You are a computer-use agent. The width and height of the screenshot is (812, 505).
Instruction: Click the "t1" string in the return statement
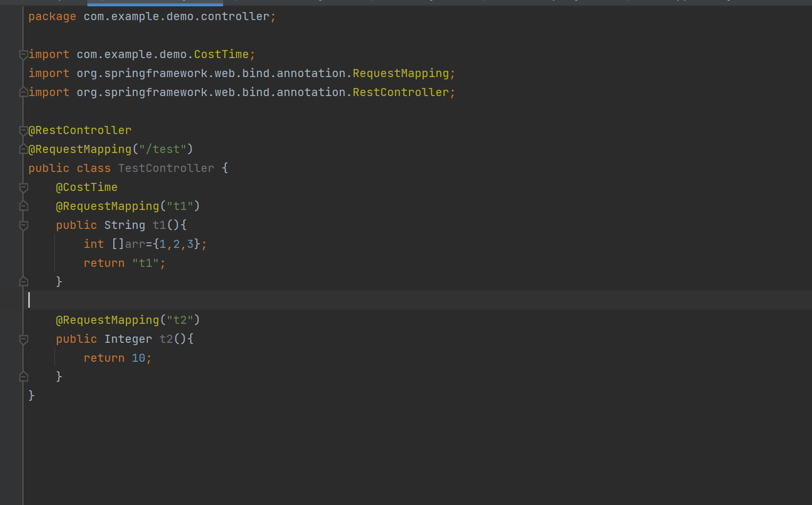145,263
